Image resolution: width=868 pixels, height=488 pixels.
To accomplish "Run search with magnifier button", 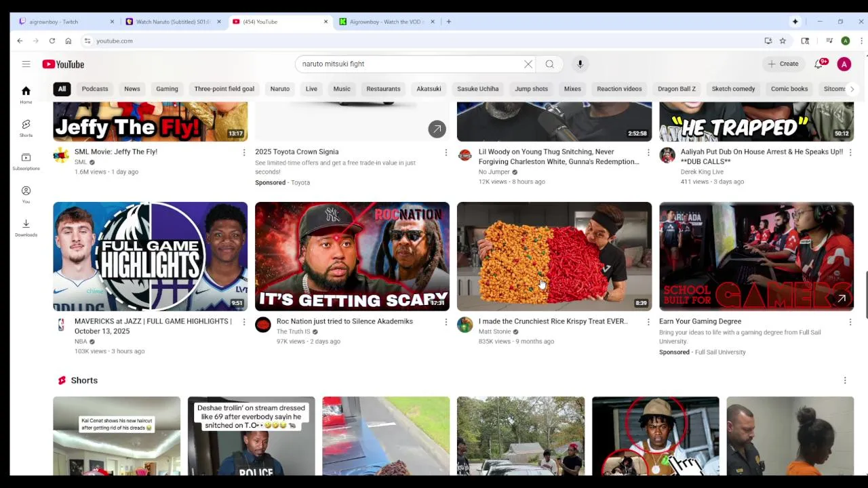I will (550, 64).
